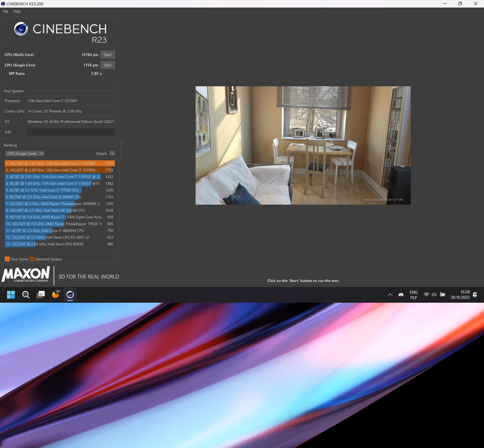
Task: Start the CPU Single Core test
Action: 108,65
